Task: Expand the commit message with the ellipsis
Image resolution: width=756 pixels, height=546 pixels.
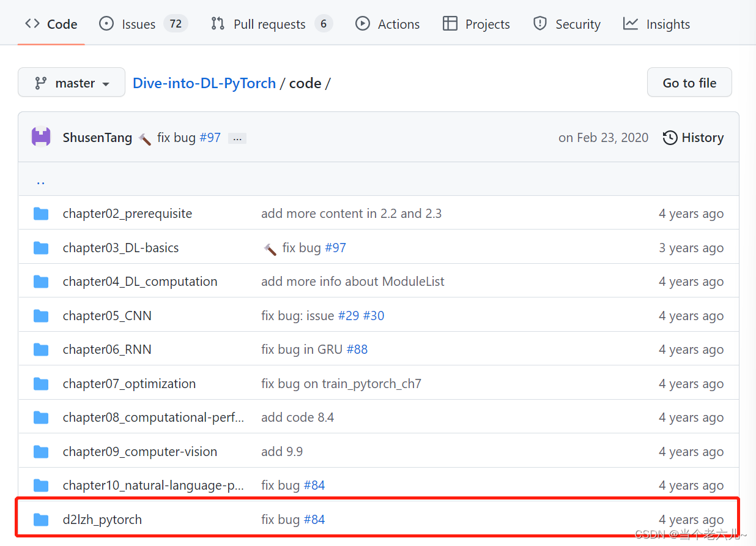Action: pyautogui.click(x=237, y=138)
